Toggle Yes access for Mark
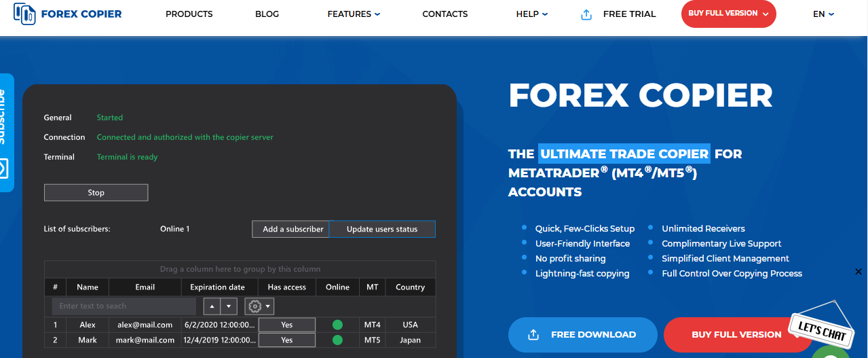 287,340
